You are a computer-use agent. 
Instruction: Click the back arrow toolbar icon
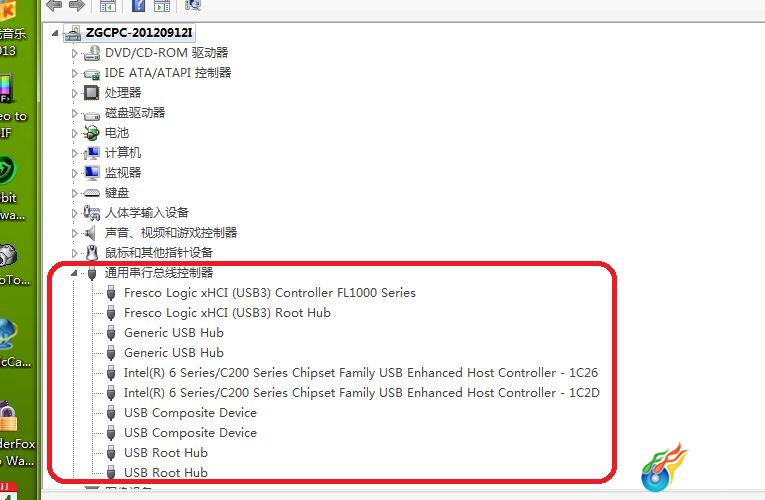tap(54, 5)
